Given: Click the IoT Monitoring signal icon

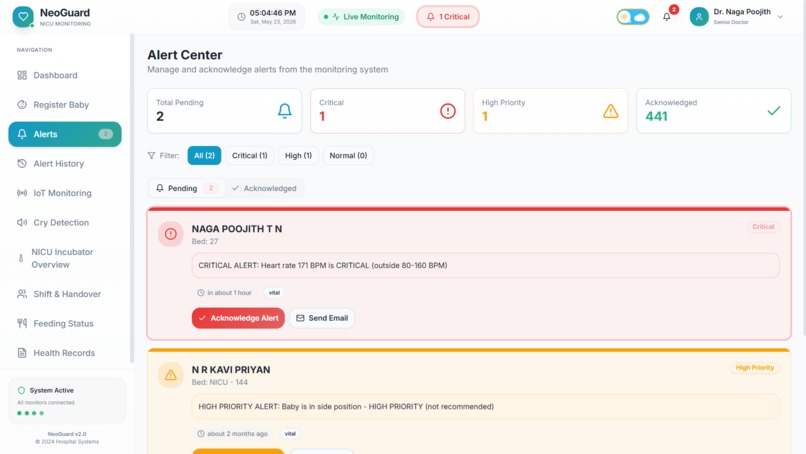Looking at the screenshot, I should 22,193.
